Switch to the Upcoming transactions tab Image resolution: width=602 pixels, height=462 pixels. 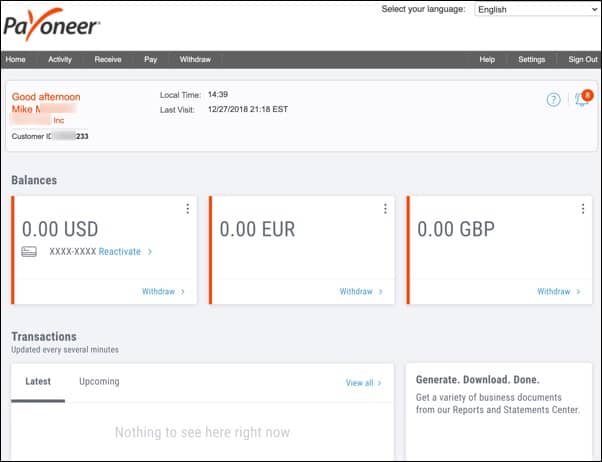click(x=99, y=382)
